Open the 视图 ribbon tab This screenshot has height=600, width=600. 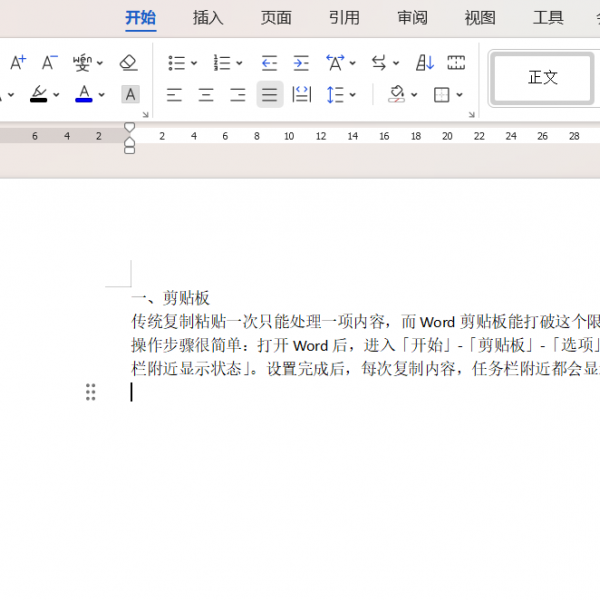[x=480, y=18]
